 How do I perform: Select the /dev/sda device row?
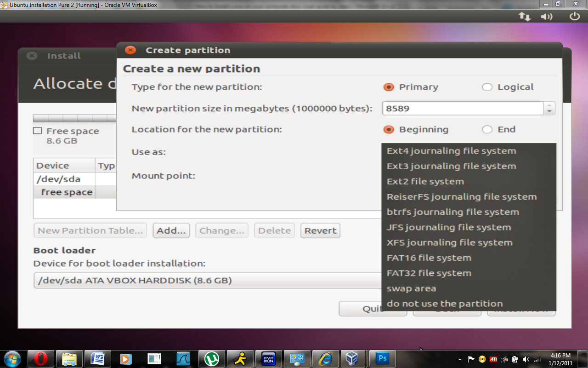(75, 179)
